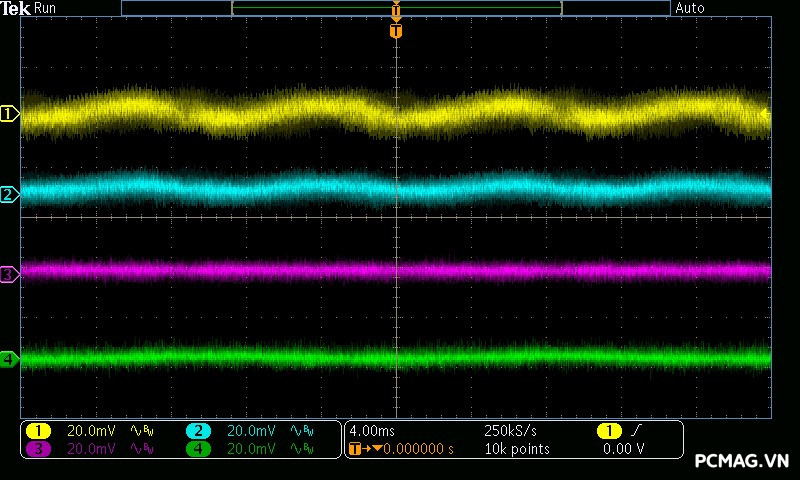Click the 4.00ms horizontal timebase readout

pyautogui.click(x=374, y=431)
